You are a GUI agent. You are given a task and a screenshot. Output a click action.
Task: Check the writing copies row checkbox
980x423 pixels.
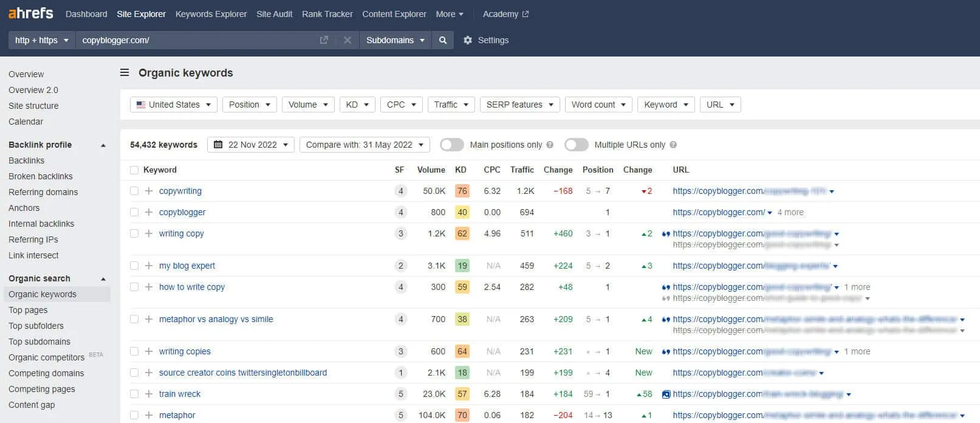pos(134,351)
